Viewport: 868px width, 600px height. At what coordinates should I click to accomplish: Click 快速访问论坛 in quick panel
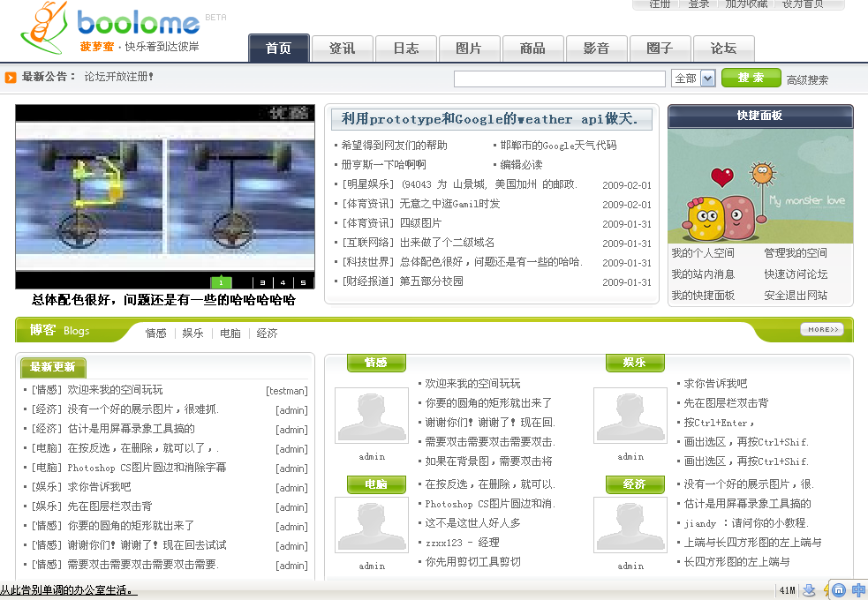click(x=796, y=274)
